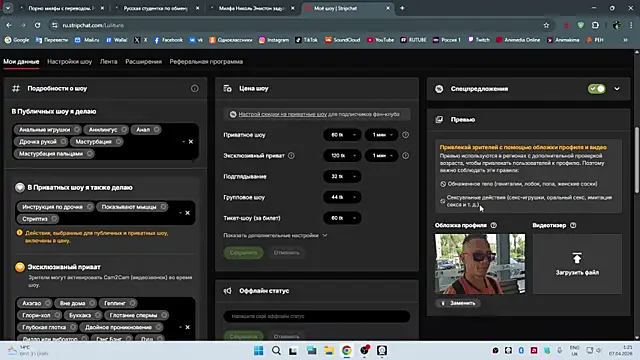This screenshot has height=360, width=640.
Task: Switch to the Настройки шоу tab
Action: pyautogui.click(x=69, y=62)
